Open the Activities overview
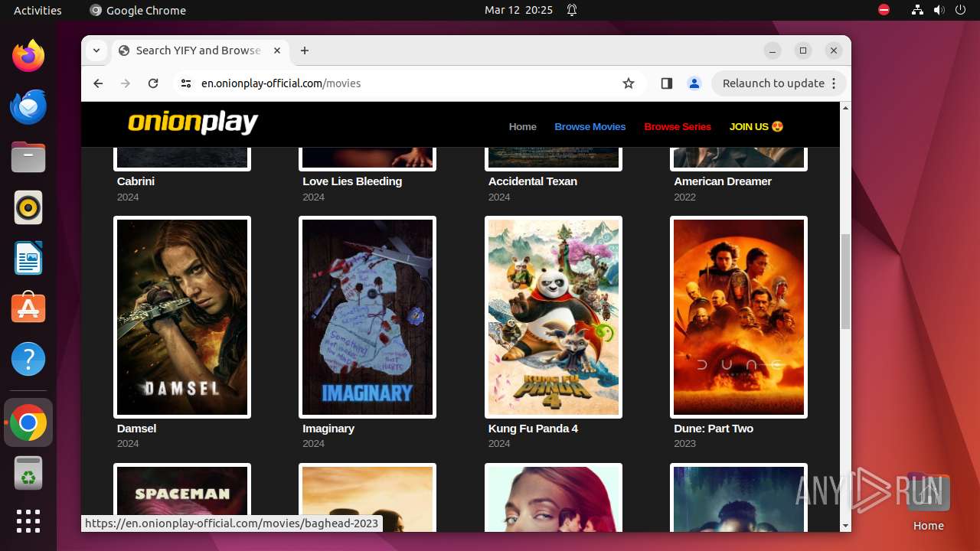The width and height of the screenshot is (980, 551). [x=38, y=10]
